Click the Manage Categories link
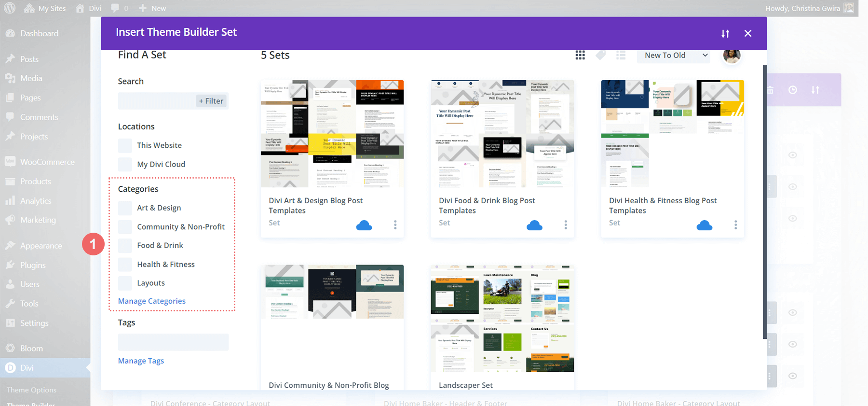The image size is (868, 406). click(151, 301)
